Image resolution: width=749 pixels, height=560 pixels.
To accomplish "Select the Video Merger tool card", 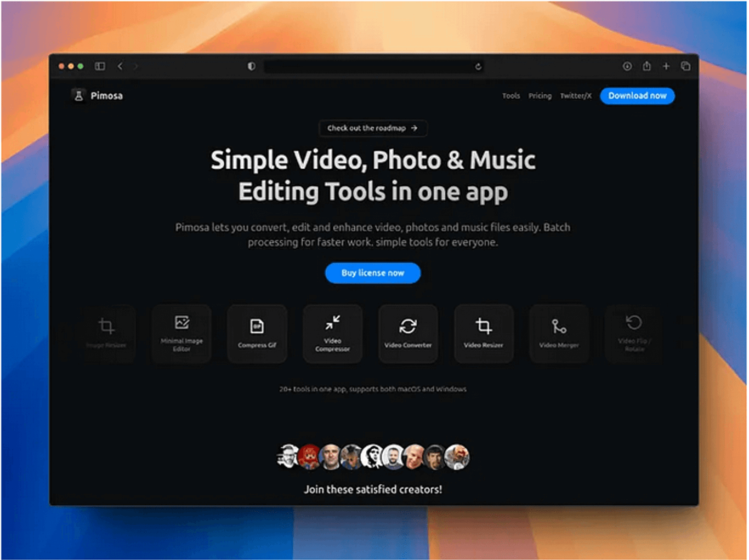I will pos(559,333).
